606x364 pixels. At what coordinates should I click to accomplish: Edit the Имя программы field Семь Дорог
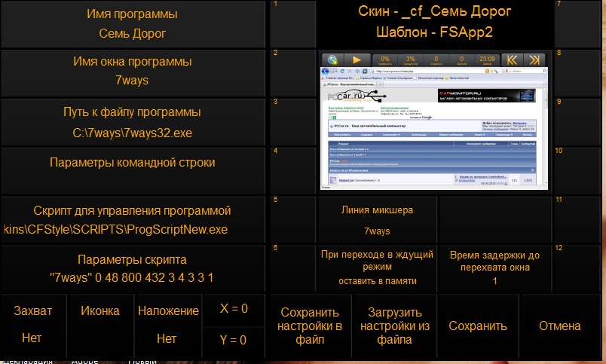[133, 24]
